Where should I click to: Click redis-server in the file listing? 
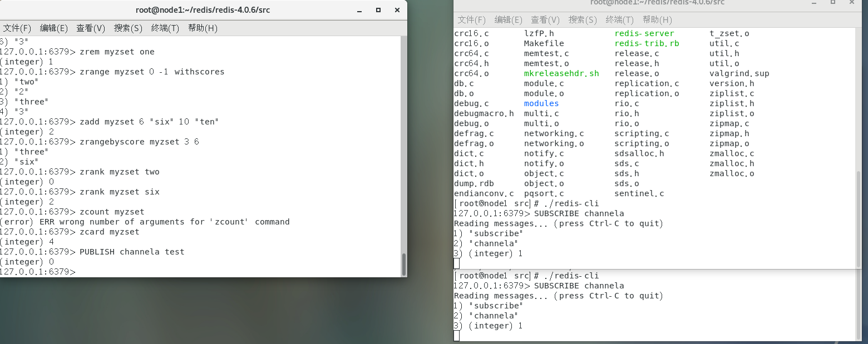click(644, 33)
